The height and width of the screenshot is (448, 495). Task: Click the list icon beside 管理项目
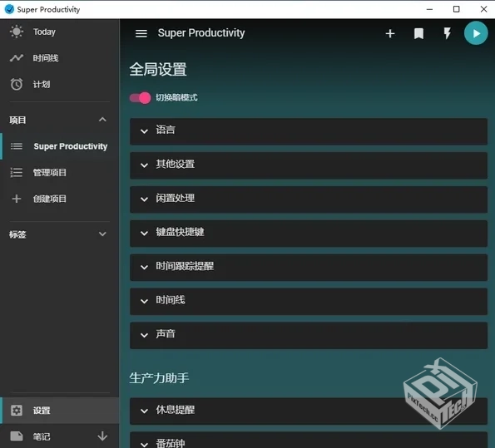click(17, 173)
